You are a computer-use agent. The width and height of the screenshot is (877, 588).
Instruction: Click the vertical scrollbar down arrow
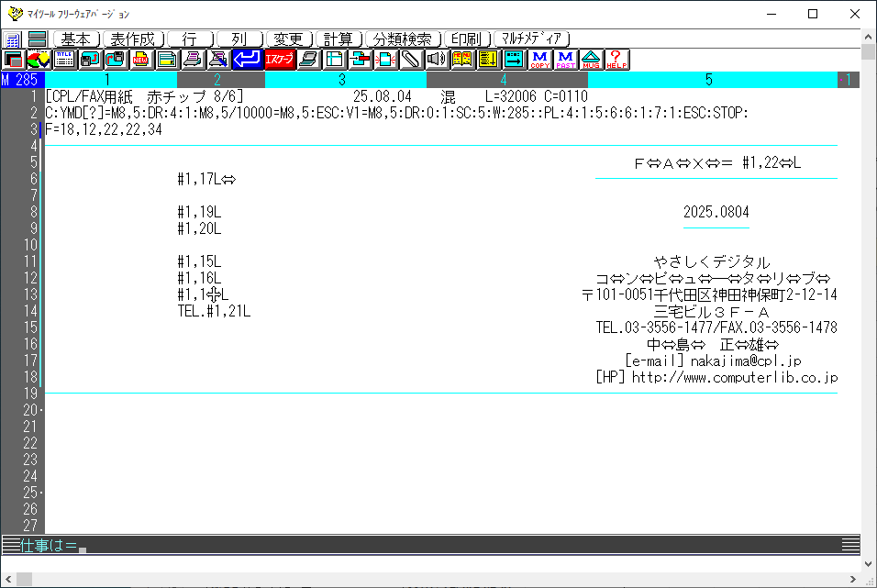pos(868,563)
